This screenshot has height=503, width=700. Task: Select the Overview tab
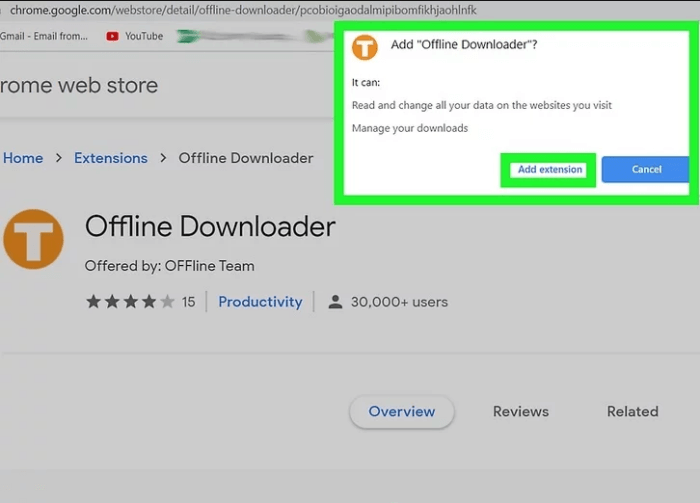402,411
